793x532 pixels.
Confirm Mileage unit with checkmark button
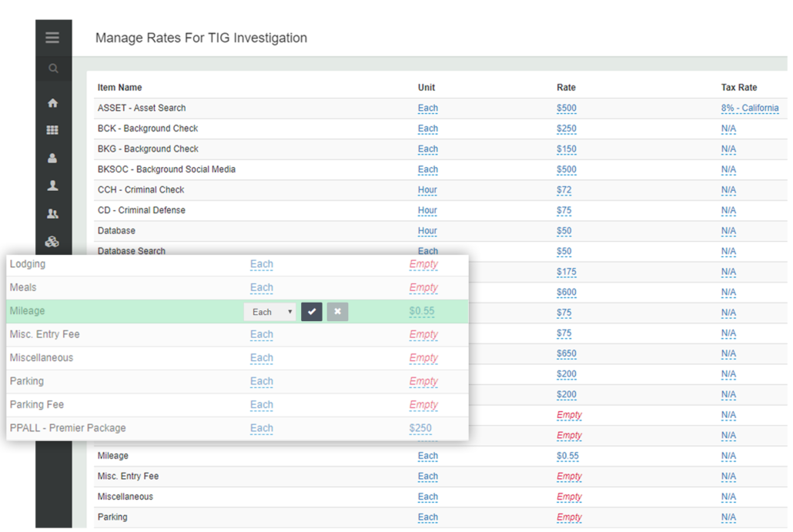coord(312,312)
